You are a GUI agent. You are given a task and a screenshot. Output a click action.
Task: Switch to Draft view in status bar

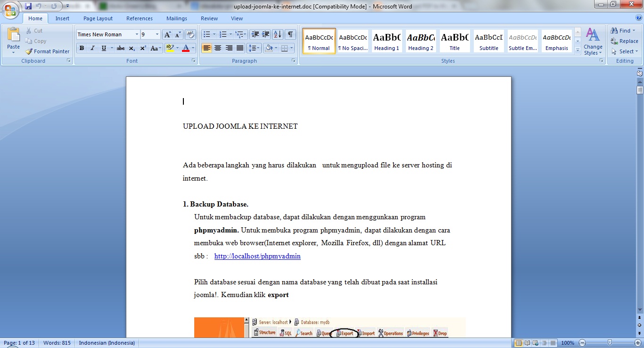click(x=553, y=343)
